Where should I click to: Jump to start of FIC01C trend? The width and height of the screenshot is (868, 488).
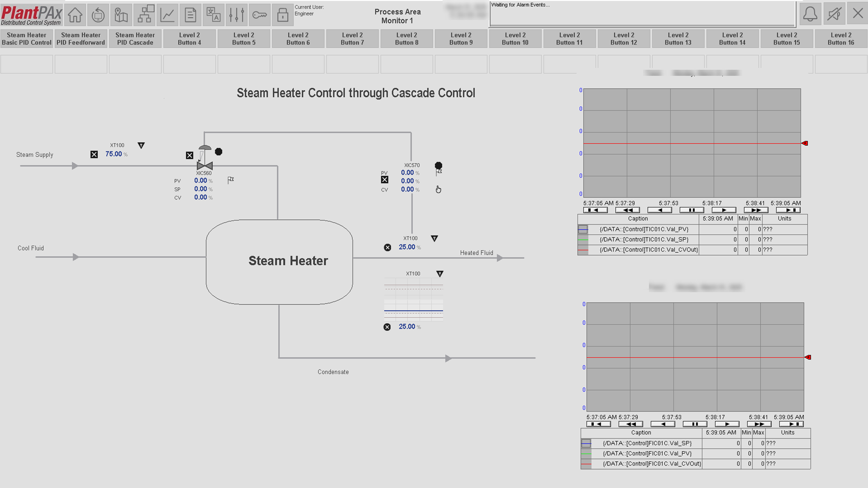(x=599, y=424)
